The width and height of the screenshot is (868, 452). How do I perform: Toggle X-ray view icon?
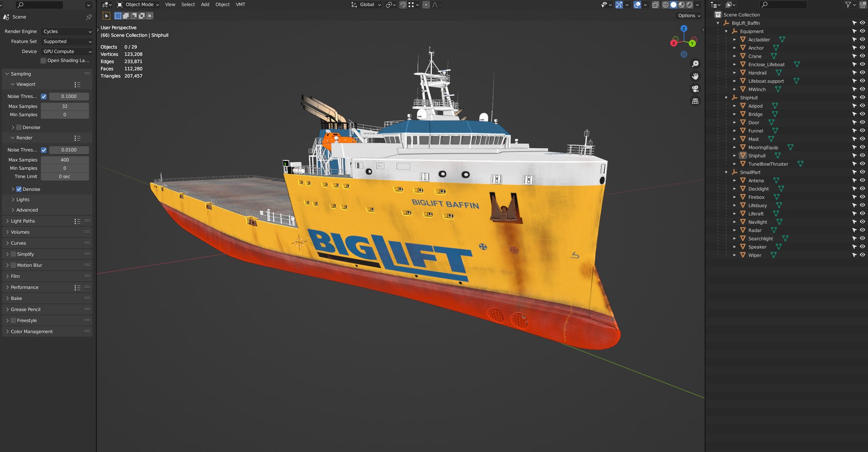655,5
